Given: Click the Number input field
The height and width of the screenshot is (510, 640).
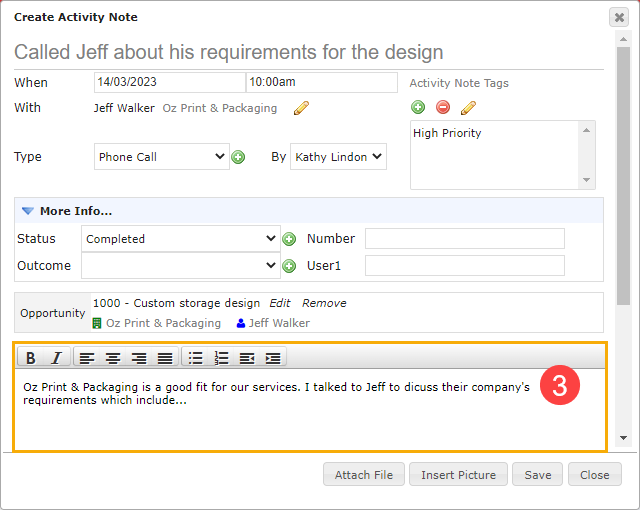Looking at the screenshot, I should pos(465,239).
